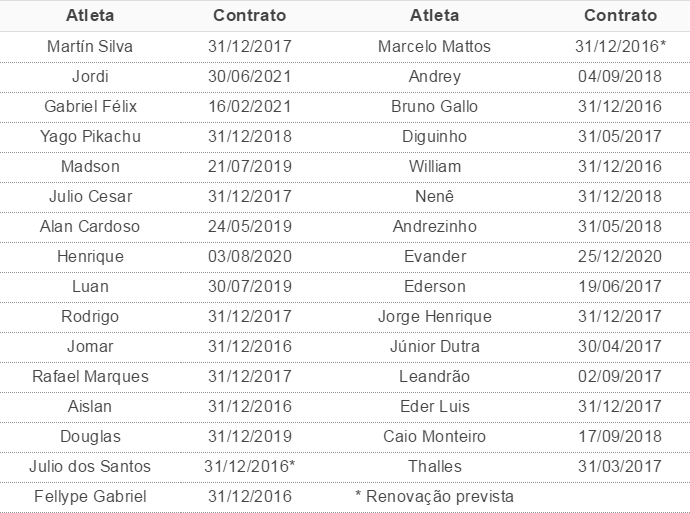
Task: Select Caio Monteiro's date 17/09/2018
Action: (620, 436)
